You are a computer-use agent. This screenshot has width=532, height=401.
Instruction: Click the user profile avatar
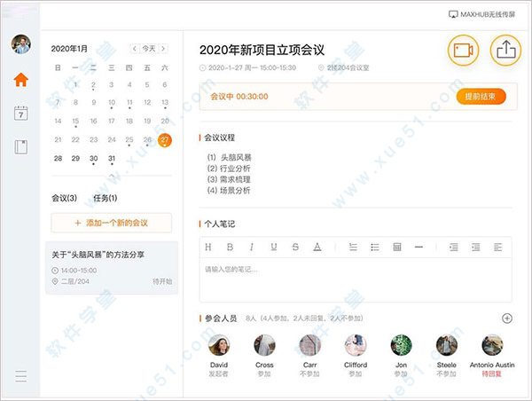point(21,44)
